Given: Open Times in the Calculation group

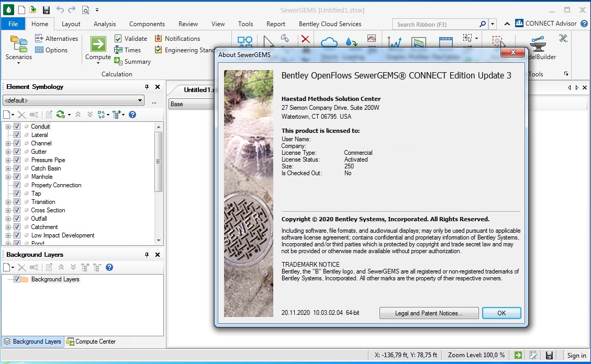Looking at the screenshot, I should point(127,50).
